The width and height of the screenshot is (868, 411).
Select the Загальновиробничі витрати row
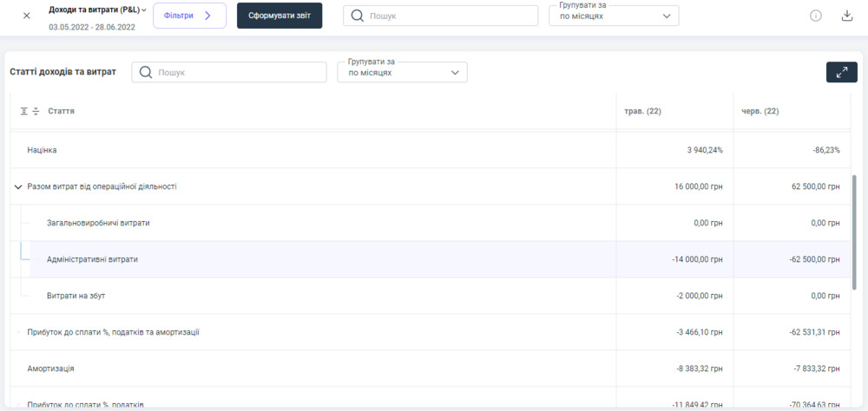98,223
